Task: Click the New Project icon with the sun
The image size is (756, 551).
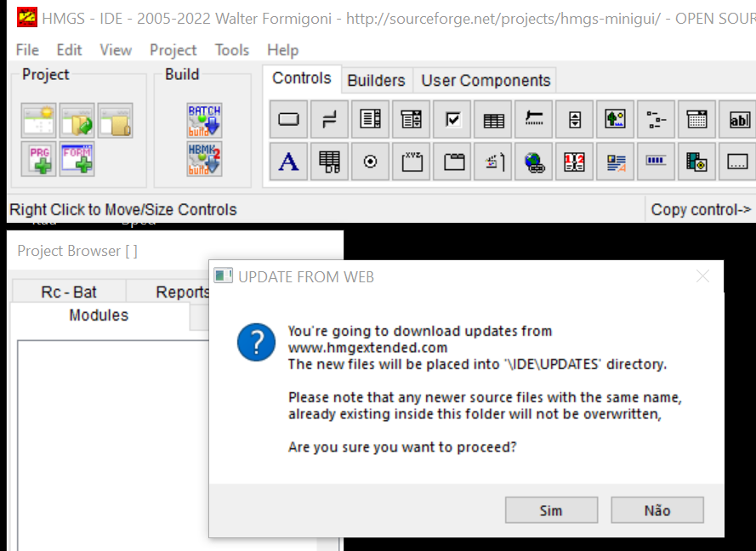Action: pyautogui.click(x=38, y=121)
